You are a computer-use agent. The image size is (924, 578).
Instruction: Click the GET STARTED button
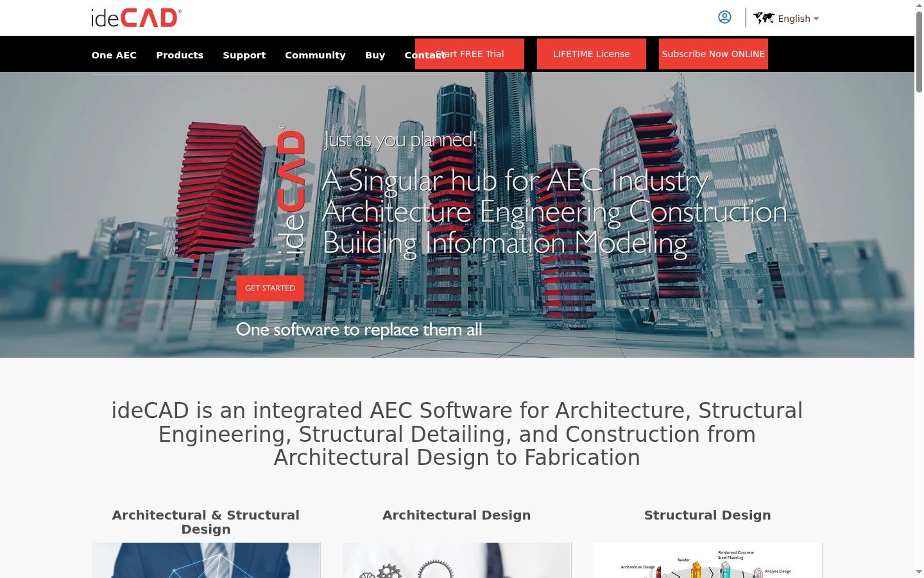[270, 288]
